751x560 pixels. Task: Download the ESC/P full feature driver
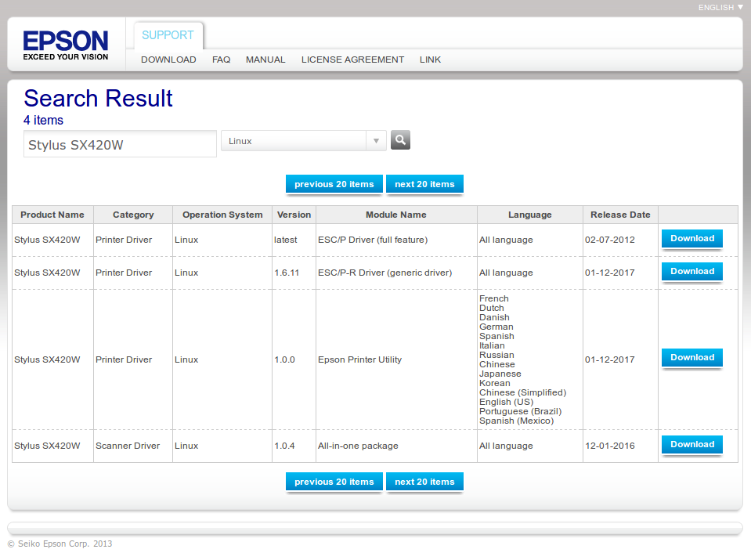[691, 239]
